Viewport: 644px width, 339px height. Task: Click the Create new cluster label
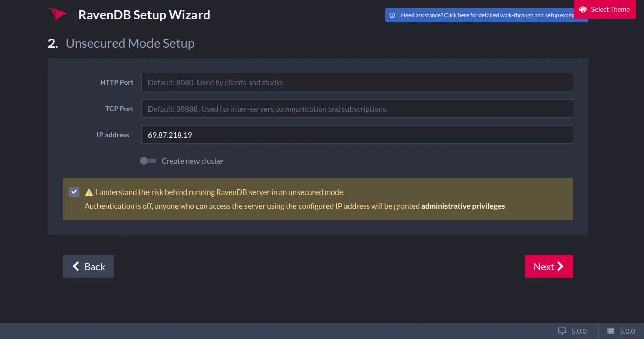click(x=192, y=161)
